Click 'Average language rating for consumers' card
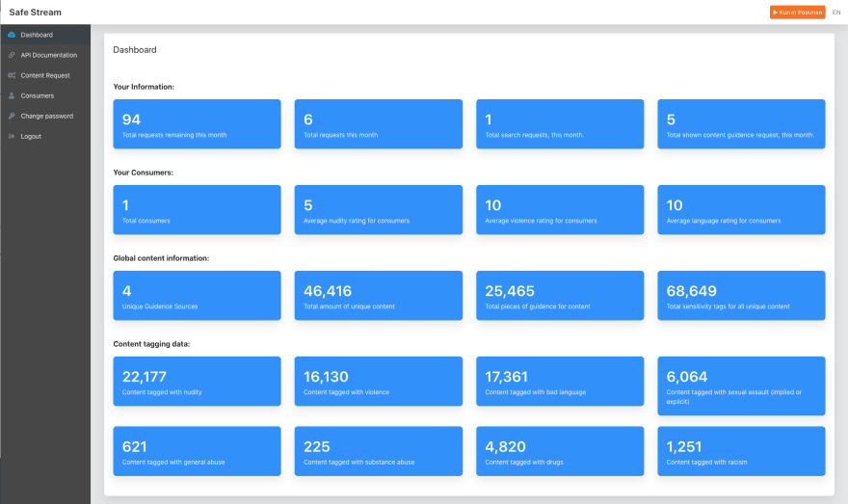This screenshot has width=848, height=504. pyautogui.click(x=741, y=210)
